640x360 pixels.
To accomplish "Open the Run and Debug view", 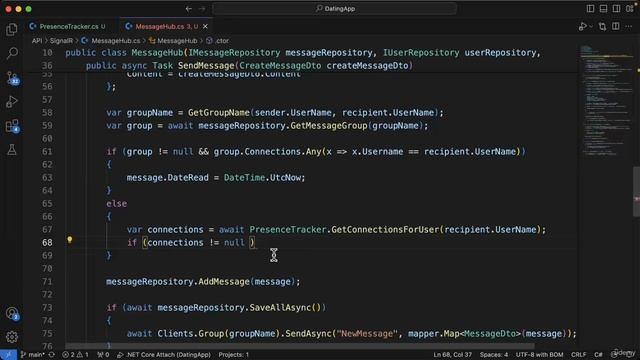I will (12, 101).
